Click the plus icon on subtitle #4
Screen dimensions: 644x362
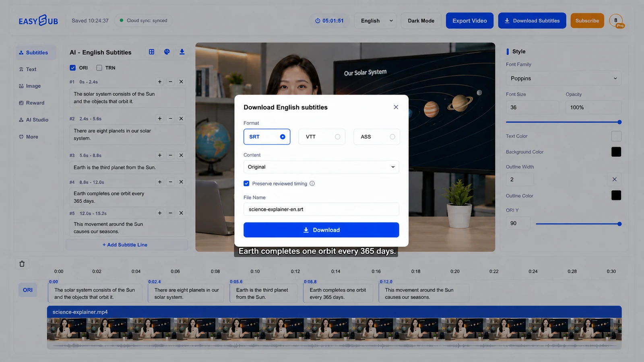(x=160, y=182)
